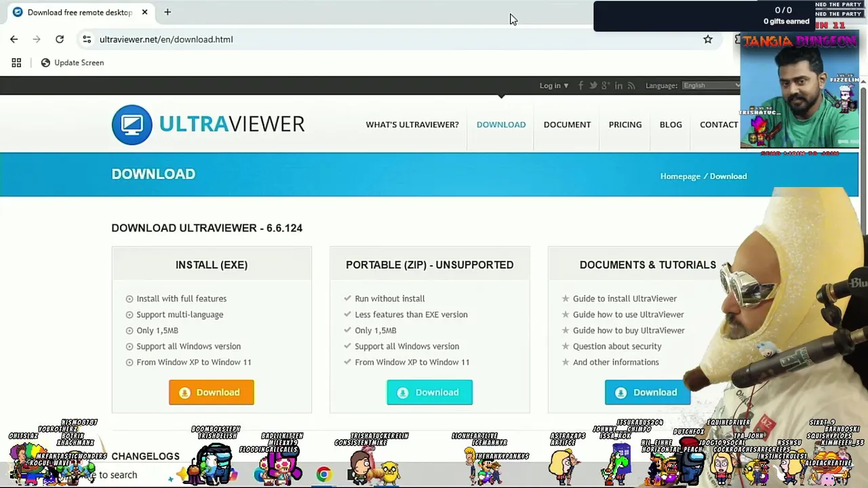Click the Download breadcrumb text
Viewport: 868px width, 488px height.
(728, 176)
